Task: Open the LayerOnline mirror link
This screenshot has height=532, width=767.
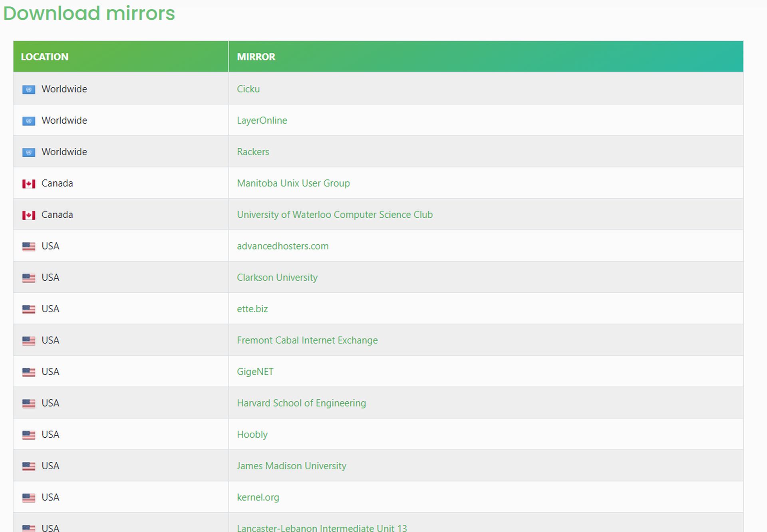Action: tap(262, 121)
